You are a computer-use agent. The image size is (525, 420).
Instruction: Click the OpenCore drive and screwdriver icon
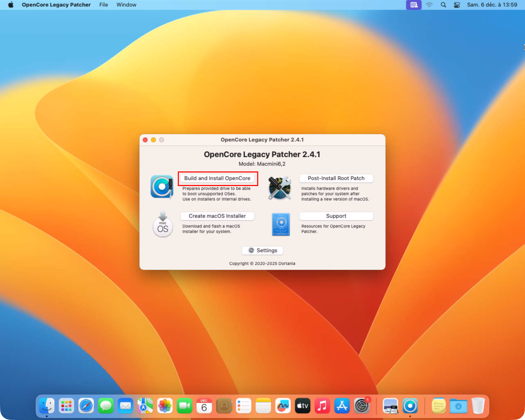point(162,187)
